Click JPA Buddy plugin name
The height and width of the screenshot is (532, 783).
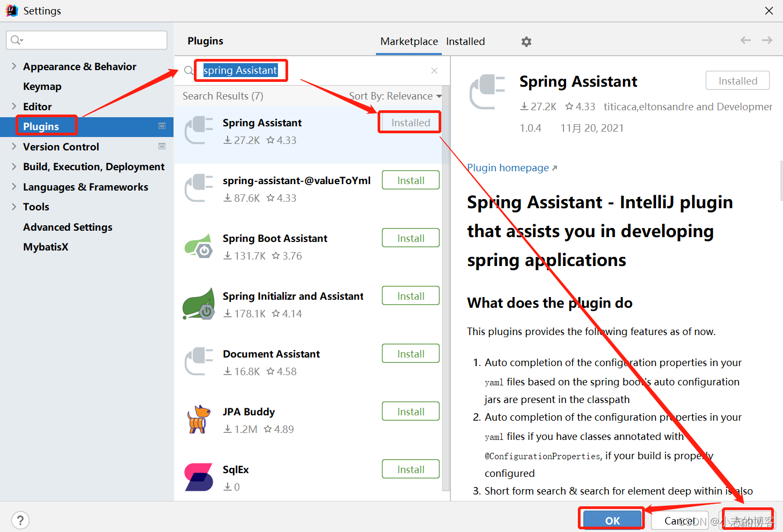[x=249, y=412]
